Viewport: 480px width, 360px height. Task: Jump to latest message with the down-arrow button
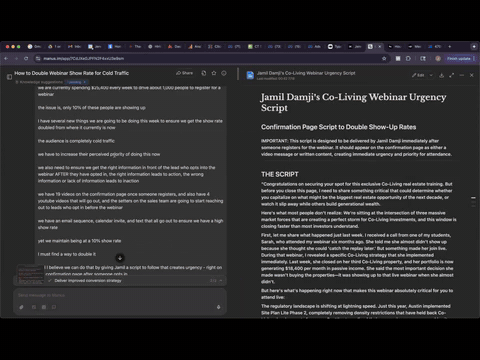pyautogui.click(x=120, y=258)
